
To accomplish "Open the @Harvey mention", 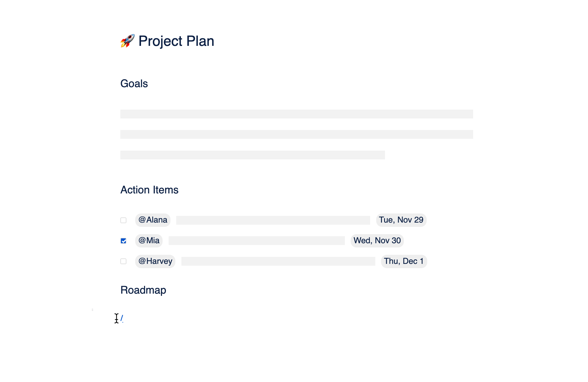I will click(155, 261).
